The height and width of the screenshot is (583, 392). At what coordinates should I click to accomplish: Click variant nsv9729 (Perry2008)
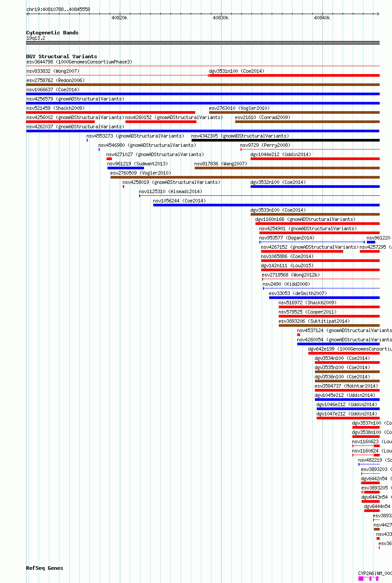point(265,145)
